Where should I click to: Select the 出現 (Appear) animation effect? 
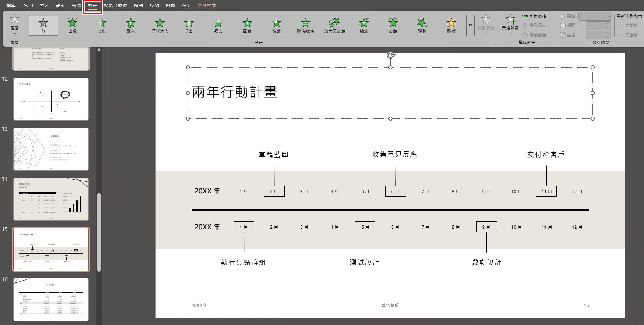73,26
